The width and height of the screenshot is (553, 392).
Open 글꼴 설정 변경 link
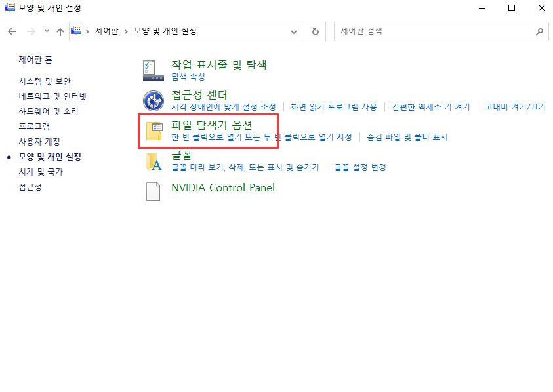361,168
